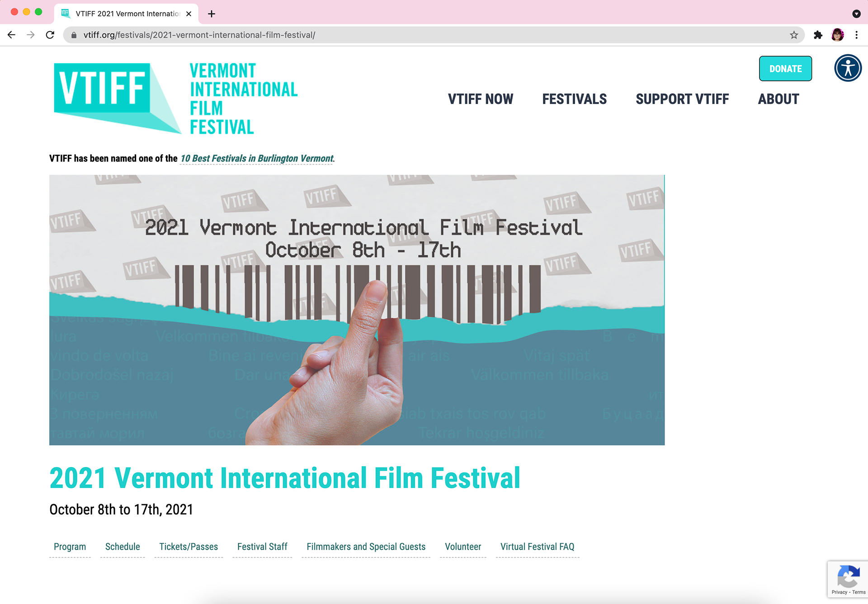The height and width of the screenshot is (604, 868).
Task: Open the SUPPORT VTIFF menu
Action: (x=682, y=99)
